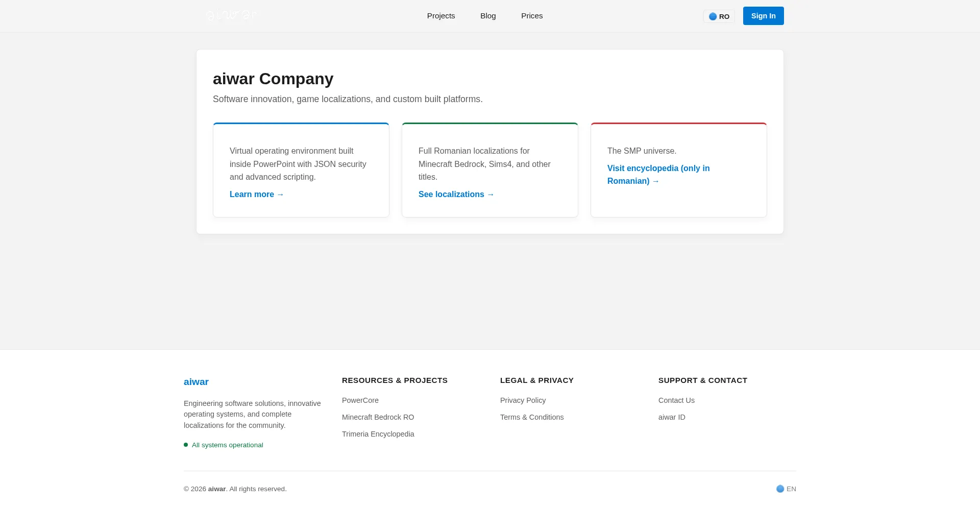Check the All systems operational status

pyautogui.click(x=224, y=445)
